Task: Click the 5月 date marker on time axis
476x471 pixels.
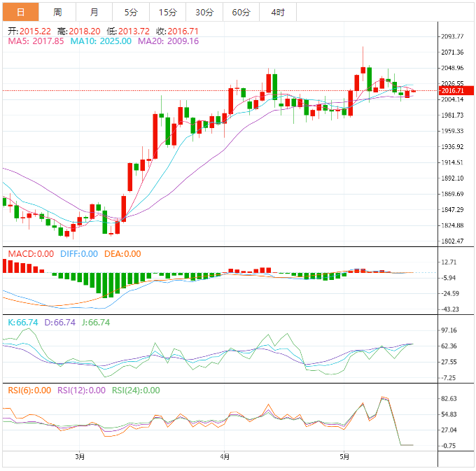Action: (344, 457)
